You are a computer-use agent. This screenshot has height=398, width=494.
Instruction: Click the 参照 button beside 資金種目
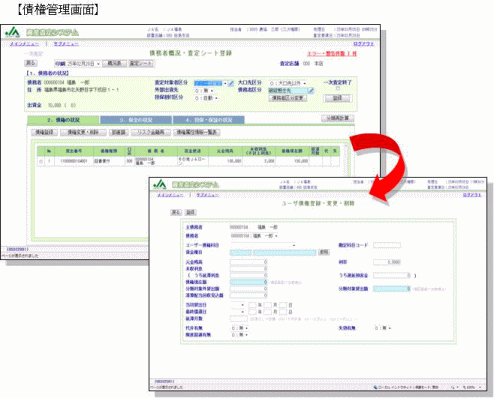tap(324, 252)
